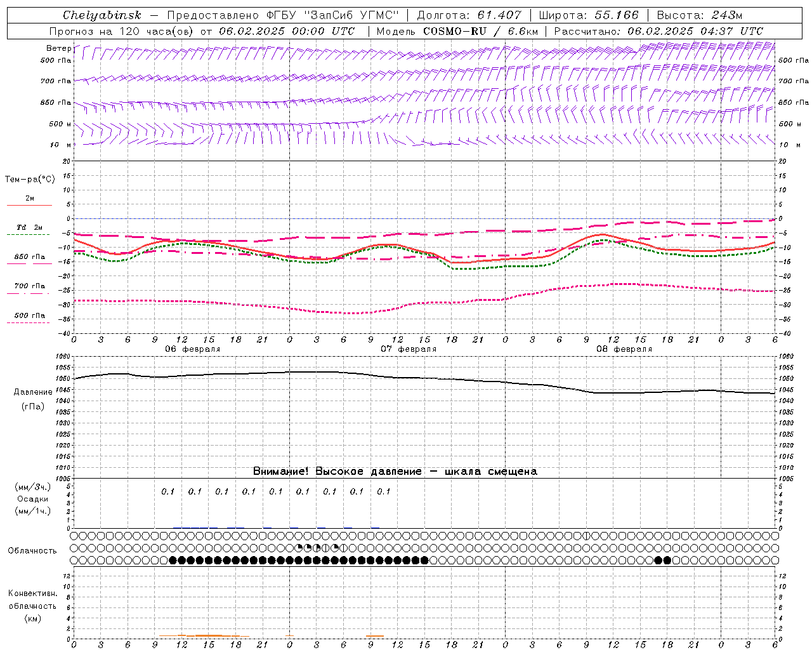Click the 'Осадки' precipitation label
Viewport: 812px width, 650px height.
[x=33, y=499]
